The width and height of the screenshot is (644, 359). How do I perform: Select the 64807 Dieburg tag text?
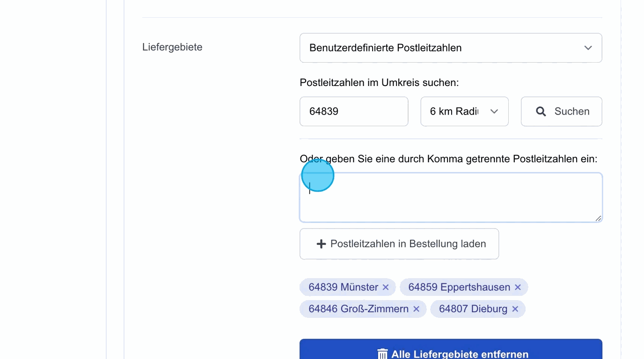[x=473, y=309]
